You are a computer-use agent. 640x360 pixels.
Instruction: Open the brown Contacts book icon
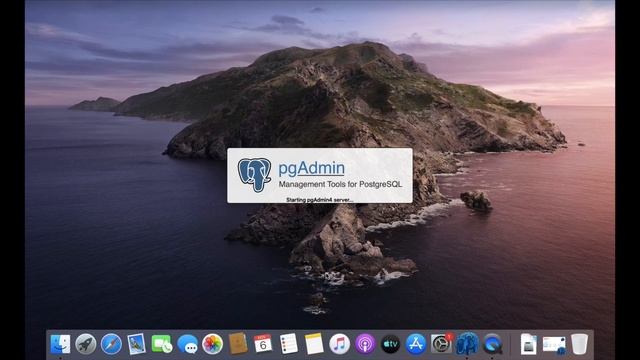(x=238, y=344)
